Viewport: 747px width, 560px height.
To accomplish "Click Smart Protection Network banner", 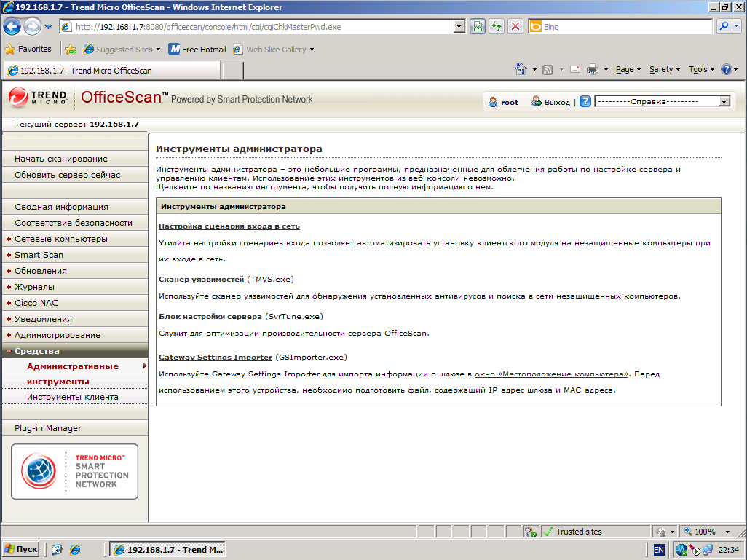I will [75, 471].
